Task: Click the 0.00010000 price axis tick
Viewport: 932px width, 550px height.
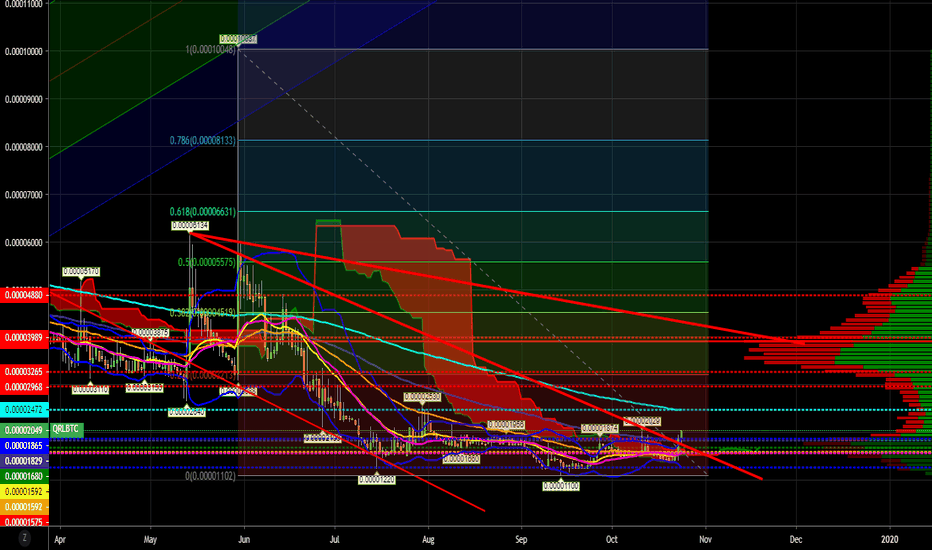Action: pyautogui.click(x=24, y=52)
